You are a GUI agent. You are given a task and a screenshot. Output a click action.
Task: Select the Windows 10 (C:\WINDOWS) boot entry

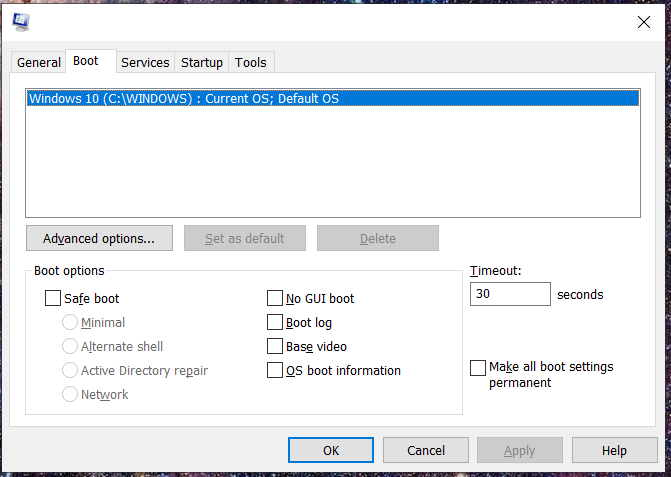333,98
